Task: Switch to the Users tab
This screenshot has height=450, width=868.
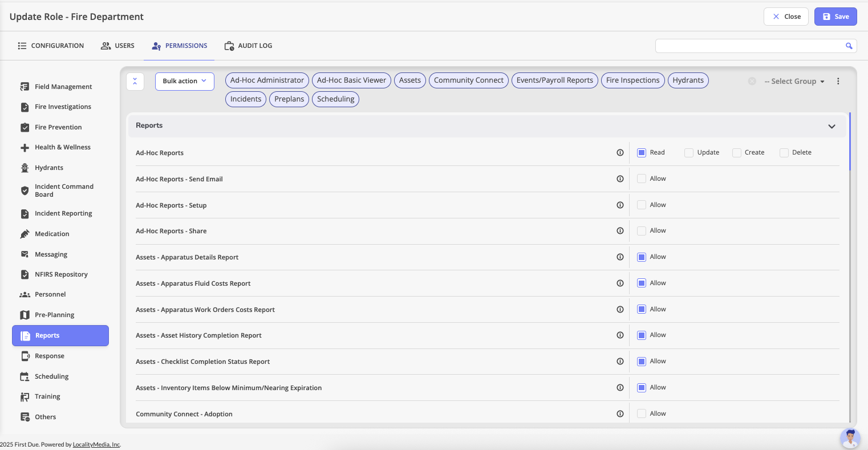Action: (117, 46)
